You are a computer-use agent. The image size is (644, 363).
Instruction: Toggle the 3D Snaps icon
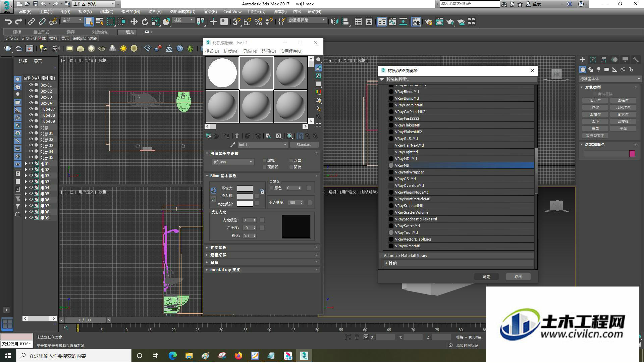pyautogui.click(x=236, y=22)
